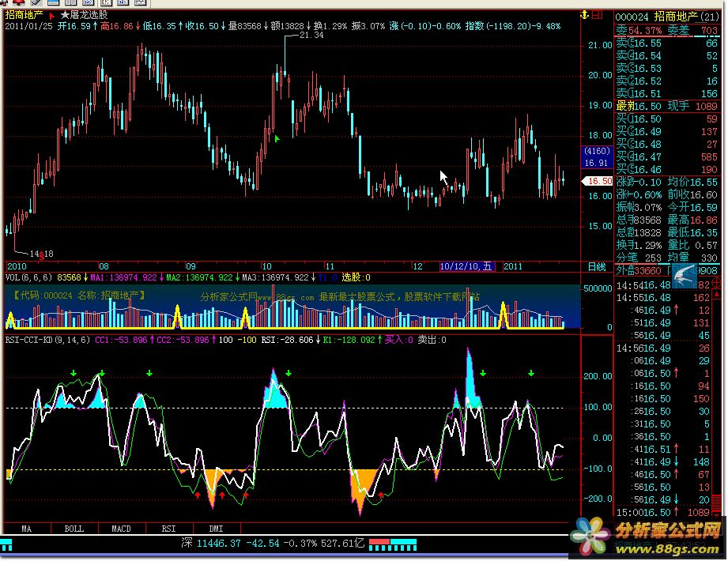Click the bird logo thumbnail in the right panel
This screenshot has height=561, width=728.
tap(685, 276)
